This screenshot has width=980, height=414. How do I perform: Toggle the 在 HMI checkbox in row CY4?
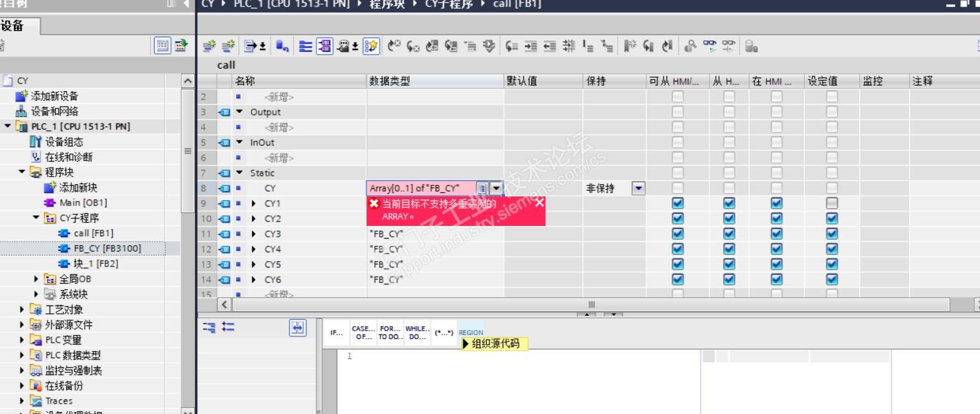coord(776,249)
